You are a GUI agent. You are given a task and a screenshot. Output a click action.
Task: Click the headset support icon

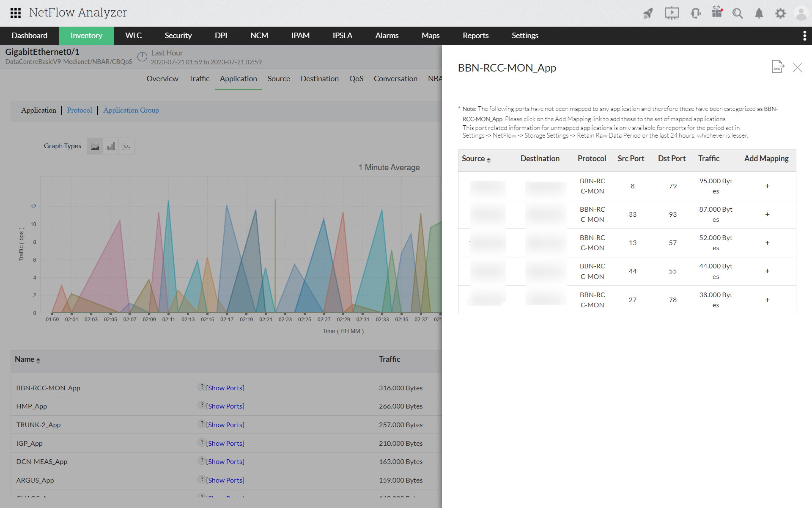tap(695, 13)
